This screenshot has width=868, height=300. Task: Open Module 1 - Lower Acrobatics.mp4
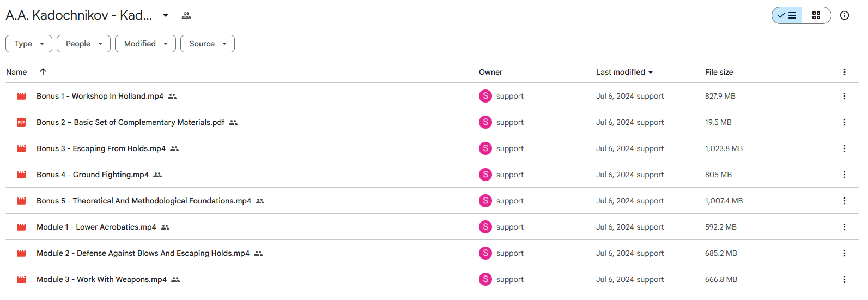click(96, 227)
